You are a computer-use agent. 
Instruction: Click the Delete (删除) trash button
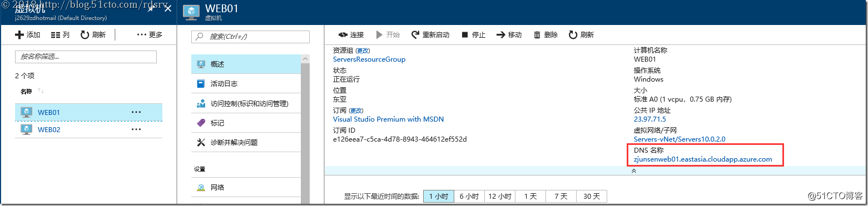545,34
